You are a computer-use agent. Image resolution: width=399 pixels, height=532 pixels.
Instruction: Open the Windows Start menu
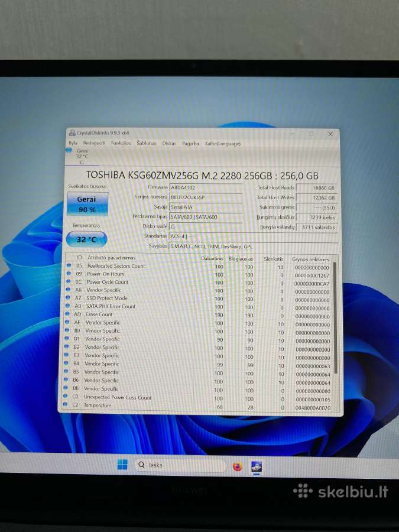tap(122, 465)
